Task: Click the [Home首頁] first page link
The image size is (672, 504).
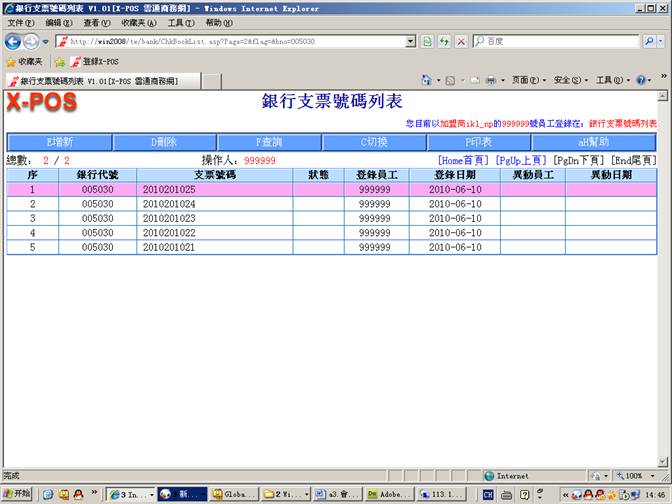Action: point(464,160)
